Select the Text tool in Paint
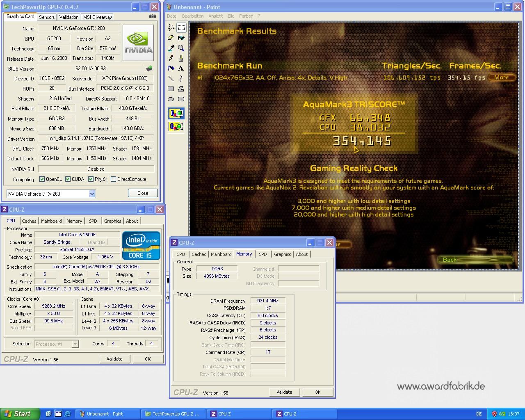The height and width of the screenshot is (420, 525). pos(181,68)
